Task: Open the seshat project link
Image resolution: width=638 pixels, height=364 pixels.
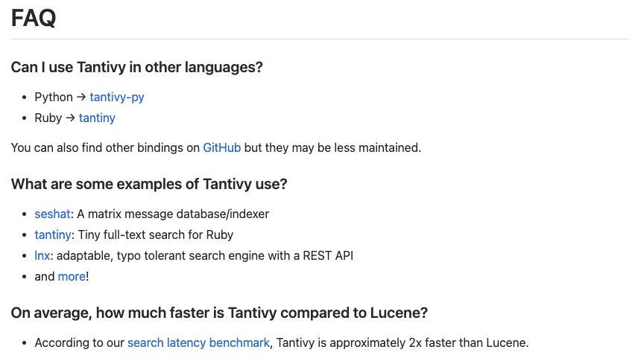Action: (x=51, y=214)
